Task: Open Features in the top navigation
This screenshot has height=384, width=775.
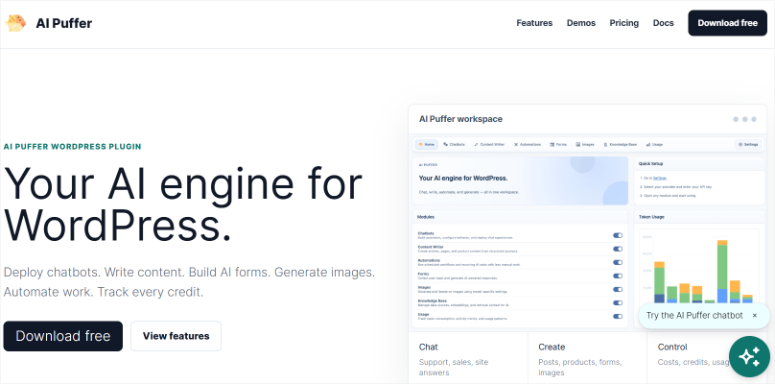Action: pos(534,23)
